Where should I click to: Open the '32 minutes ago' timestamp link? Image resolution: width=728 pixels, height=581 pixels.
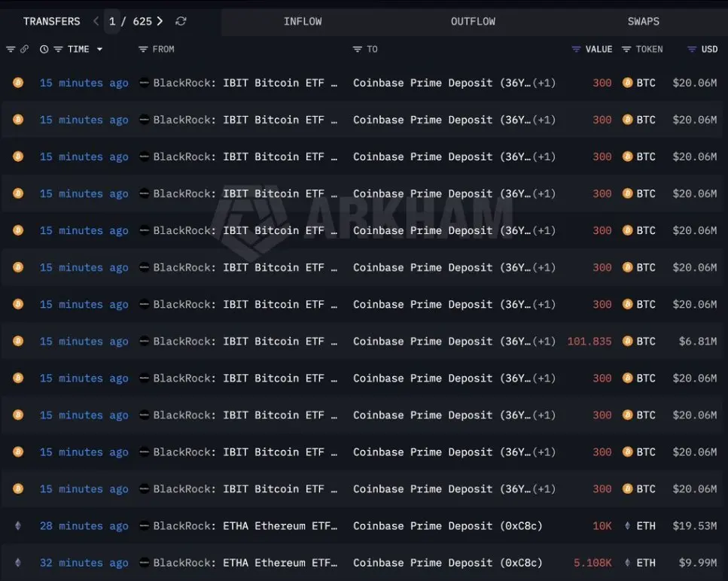pyautogui.click(x=84, y=563)
